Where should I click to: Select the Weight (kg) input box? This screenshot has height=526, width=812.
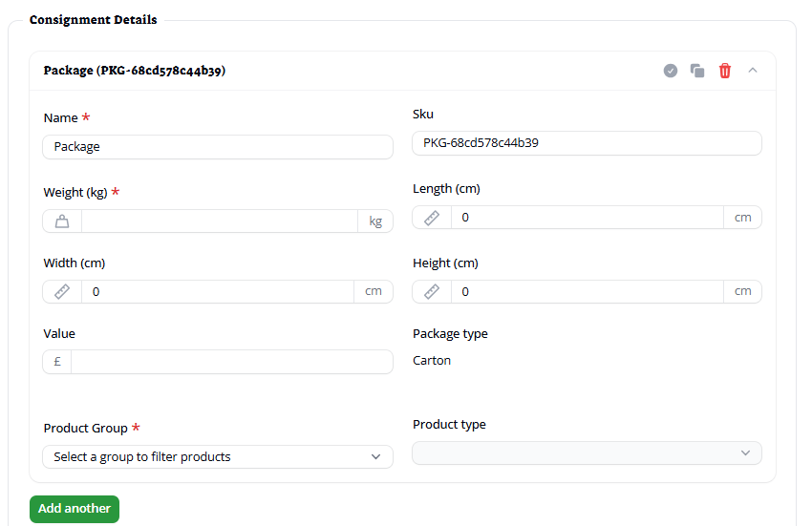(x=219, y=221)
